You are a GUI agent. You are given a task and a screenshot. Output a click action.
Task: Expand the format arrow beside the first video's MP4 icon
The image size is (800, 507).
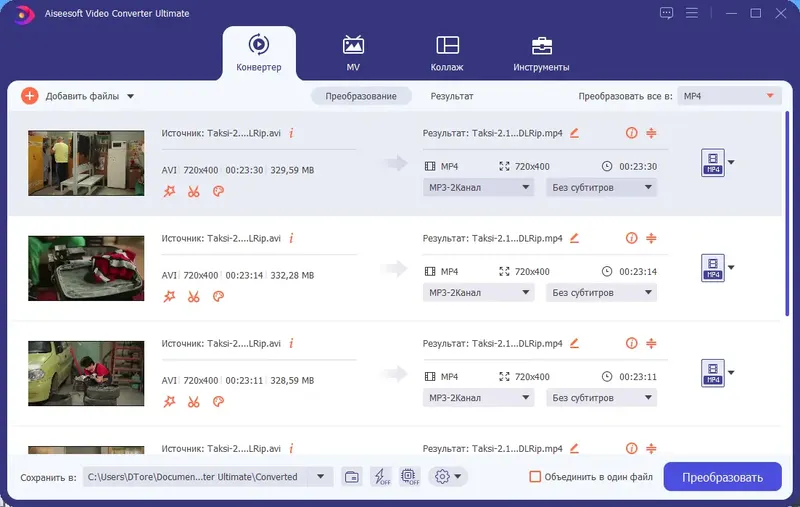731,162
